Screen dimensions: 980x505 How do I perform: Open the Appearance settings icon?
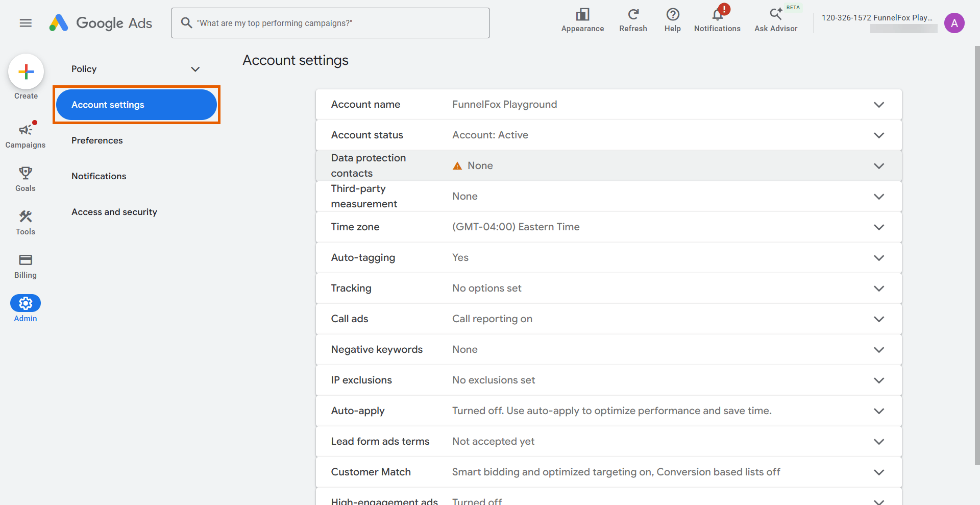tap(582, 14)
